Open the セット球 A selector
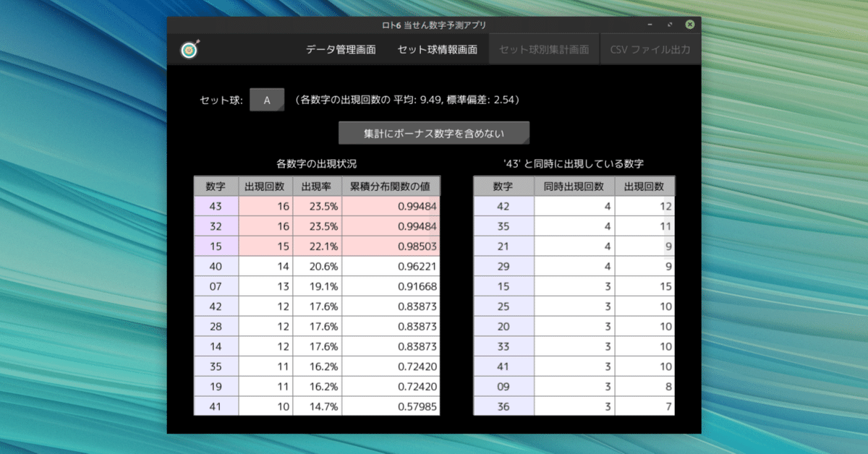This screenshot has height=454, width=868. pyautogui.click(x=267, y=100)
